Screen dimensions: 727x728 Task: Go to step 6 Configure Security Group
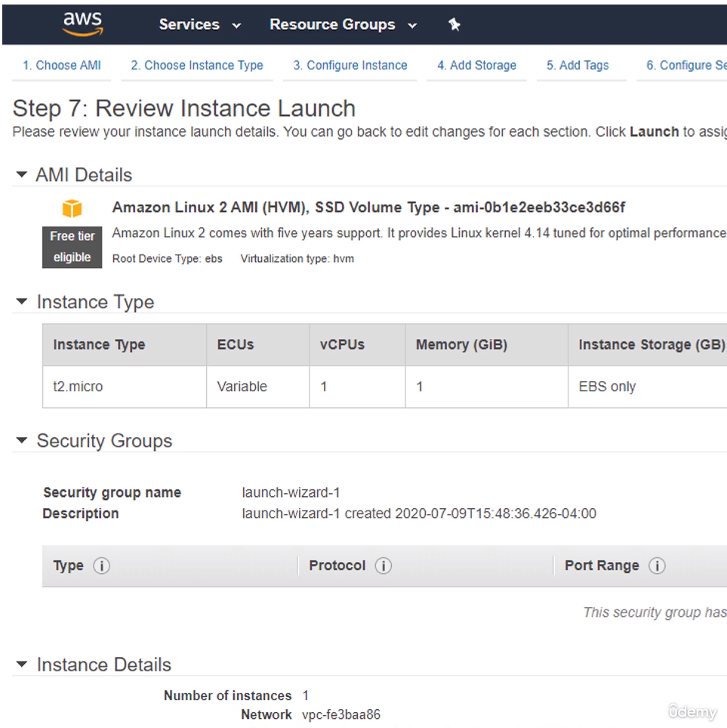coord(686,66)
